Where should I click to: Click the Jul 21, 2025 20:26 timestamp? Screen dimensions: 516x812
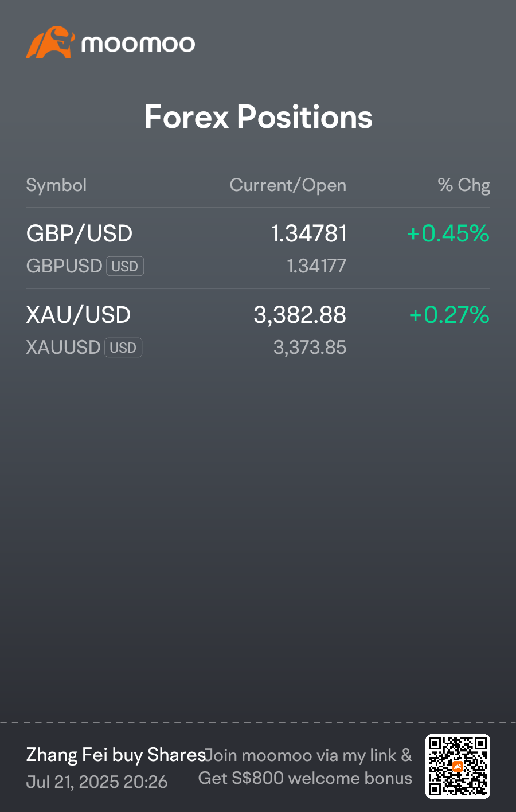point(97,782)
